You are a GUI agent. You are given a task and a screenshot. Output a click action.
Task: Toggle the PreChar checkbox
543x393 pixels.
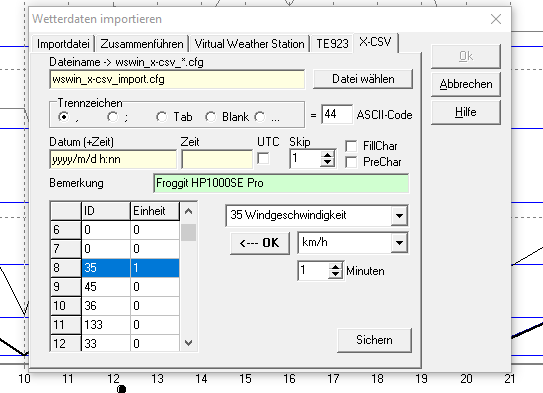coord(351,162)
